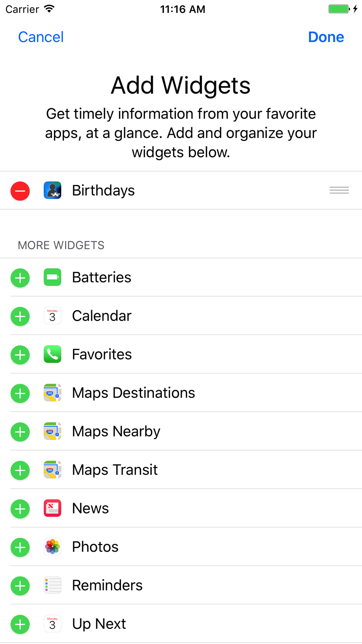362x644 pixels.
Task: Select the Photos row label
Action: 95,547
